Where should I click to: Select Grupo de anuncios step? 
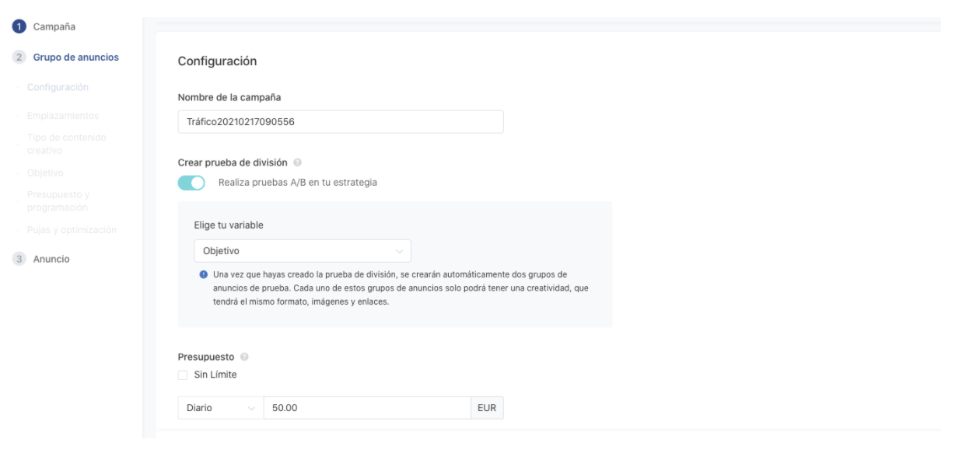click(75, 57)
